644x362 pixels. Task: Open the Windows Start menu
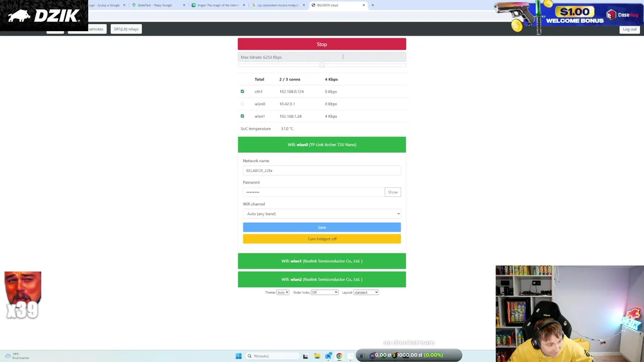[238, 356]
